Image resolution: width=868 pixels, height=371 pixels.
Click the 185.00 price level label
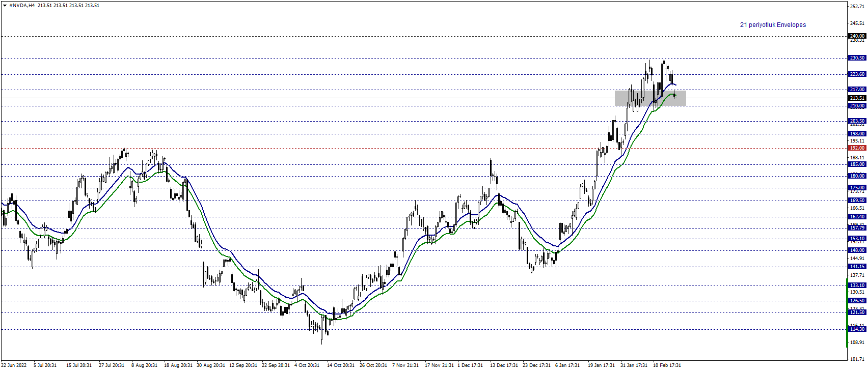click(857, 164)
